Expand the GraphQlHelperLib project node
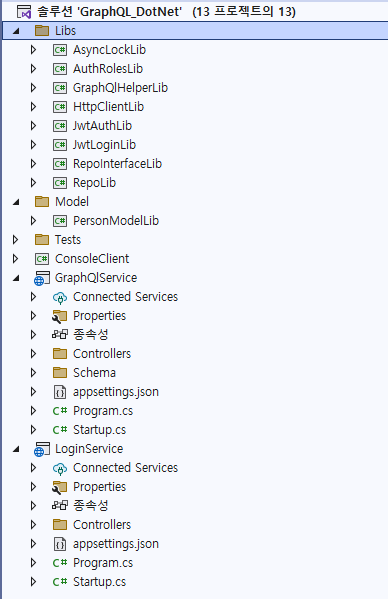388x599 pixels. (x=34, y=88)
